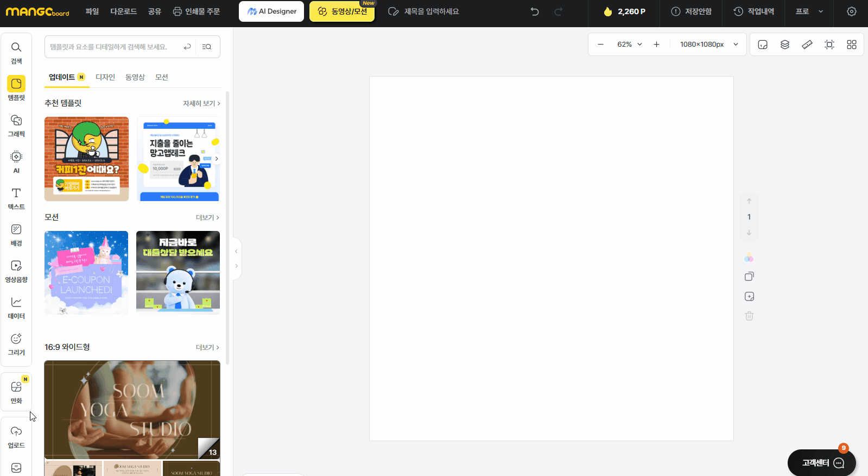Click the AI Designer button
Screen dimensions: 868x476
(x=271, y=11)
